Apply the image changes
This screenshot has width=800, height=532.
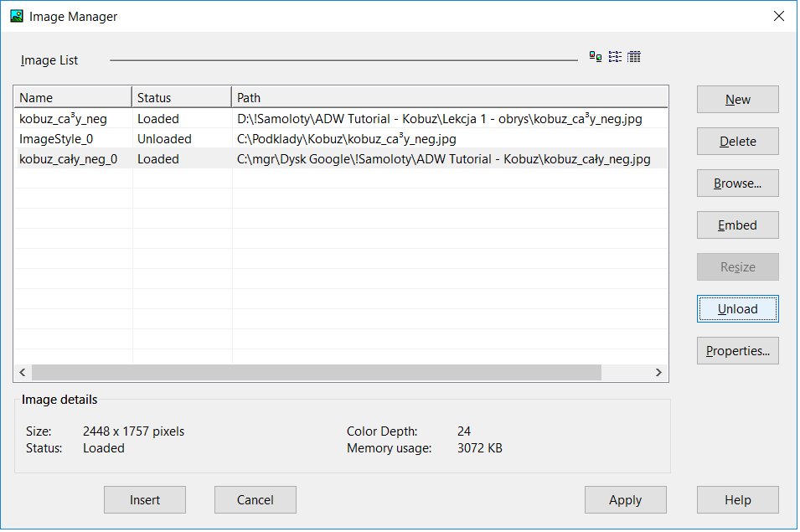(625, 500)
